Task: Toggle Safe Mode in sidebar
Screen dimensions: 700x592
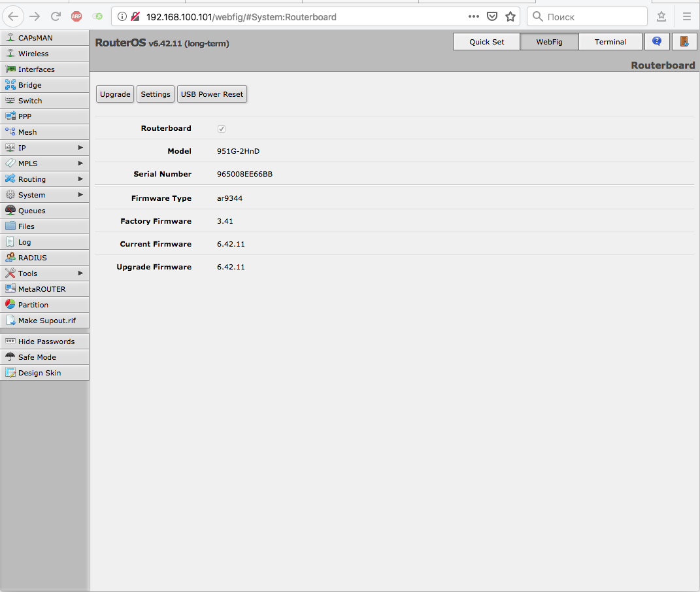Action: (44, 357)
